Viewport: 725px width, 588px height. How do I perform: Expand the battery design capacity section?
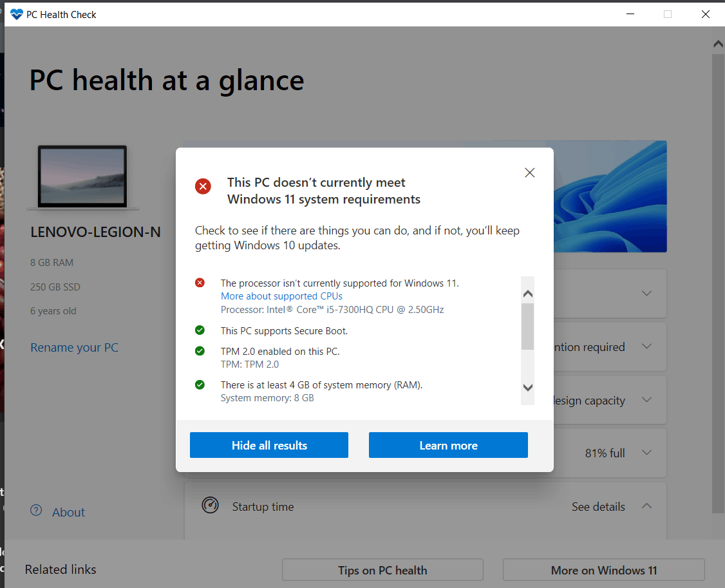646,399
